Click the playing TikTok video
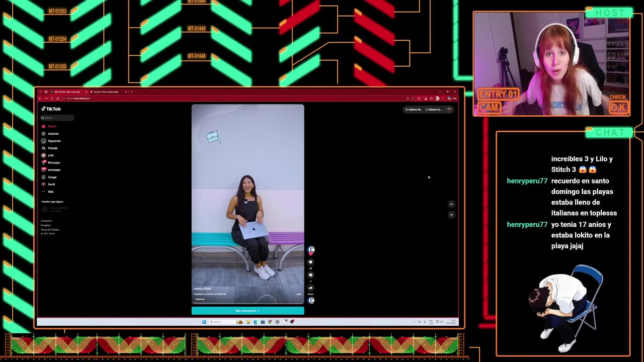The height and width of the screenshot is (362, 644). [x=248, y=204]
